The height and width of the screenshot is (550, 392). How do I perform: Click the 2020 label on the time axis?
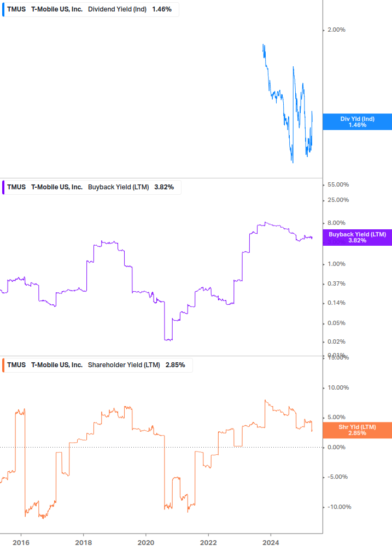146,543
